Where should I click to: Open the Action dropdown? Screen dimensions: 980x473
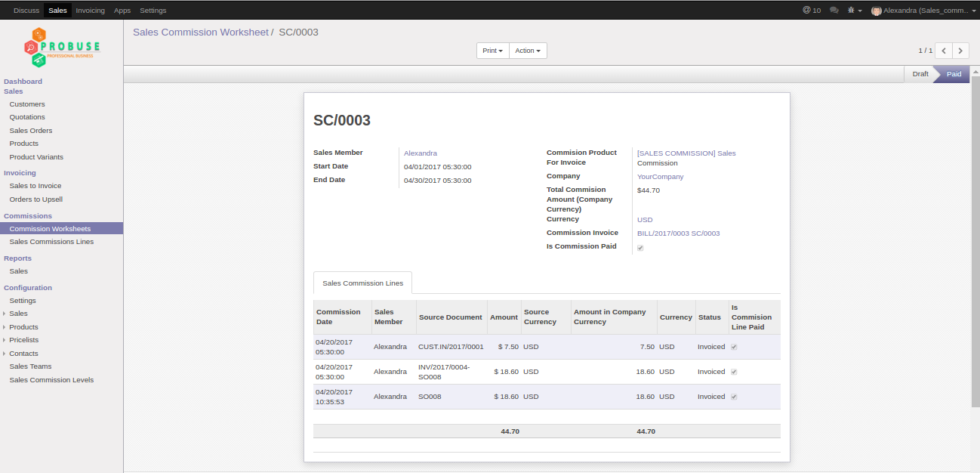[528, 51]
